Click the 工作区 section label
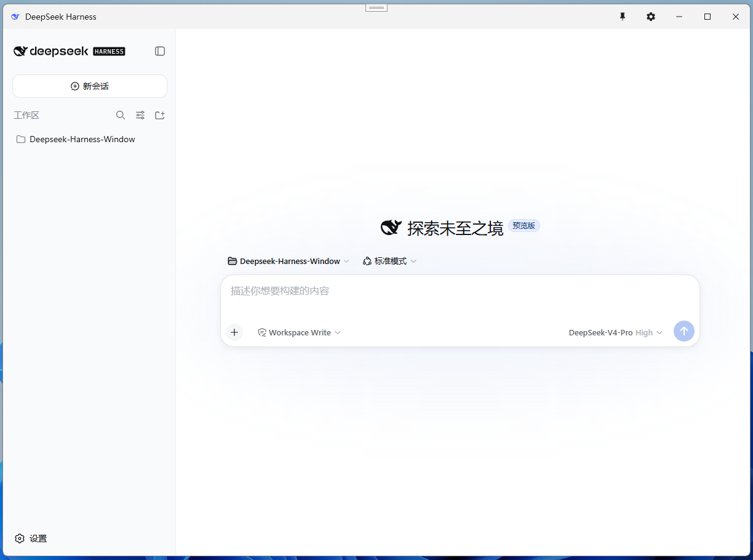This screenshot has width=753, height=560. [26, 115]
